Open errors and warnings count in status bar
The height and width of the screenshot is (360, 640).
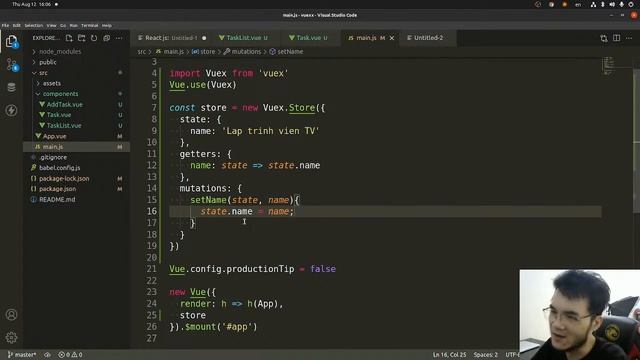[71, 355]
